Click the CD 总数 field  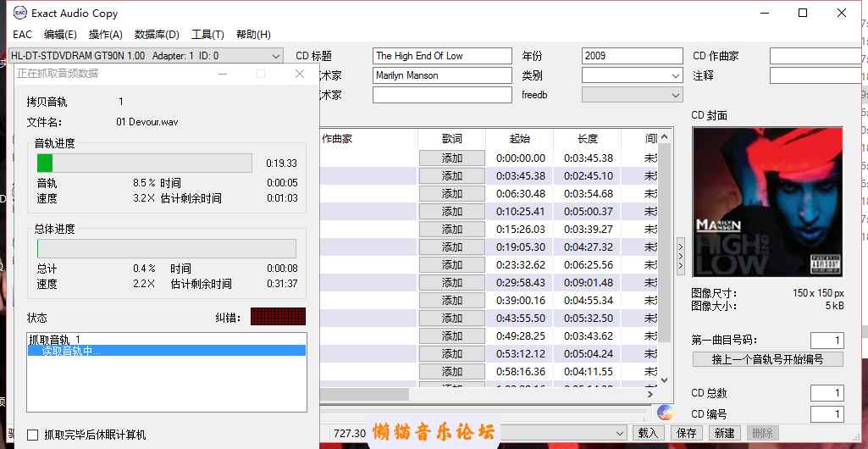(x=827, y=393)
